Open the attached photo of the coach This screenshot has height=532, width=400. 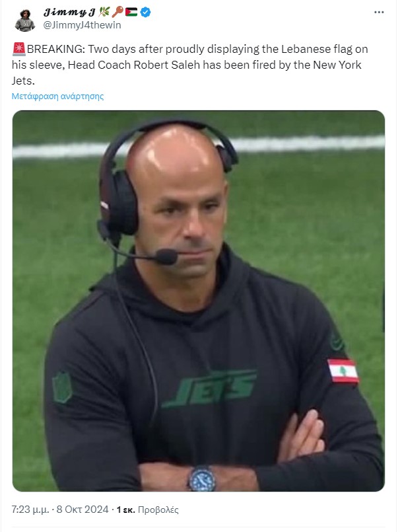(x=199, y=301)
